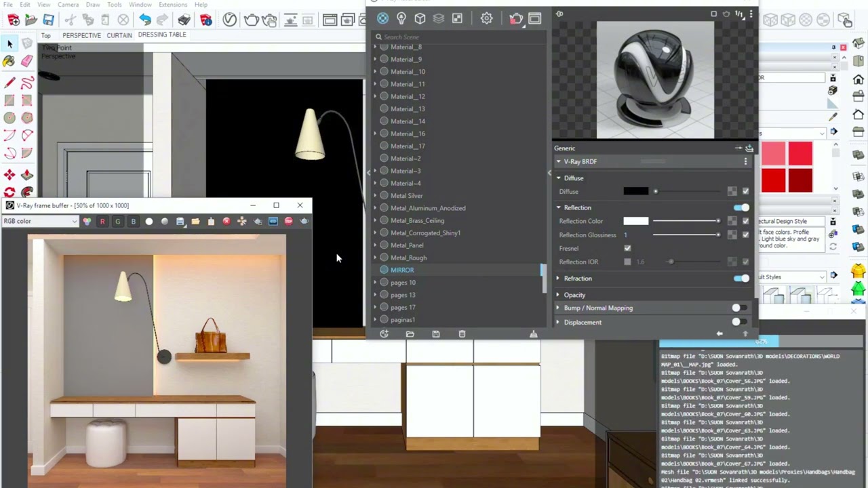Switch to the CURTAIN scene tab
Viewport: 868px width, 488px height.
pyautogui.click(x=119, y=35)
